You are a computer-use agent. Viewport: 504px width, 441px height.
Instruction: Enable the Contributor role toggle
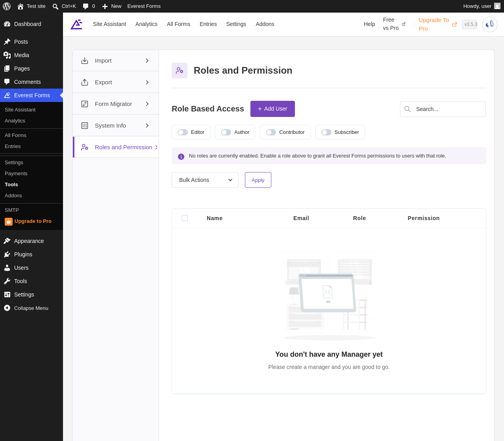(x=271, y=132)
